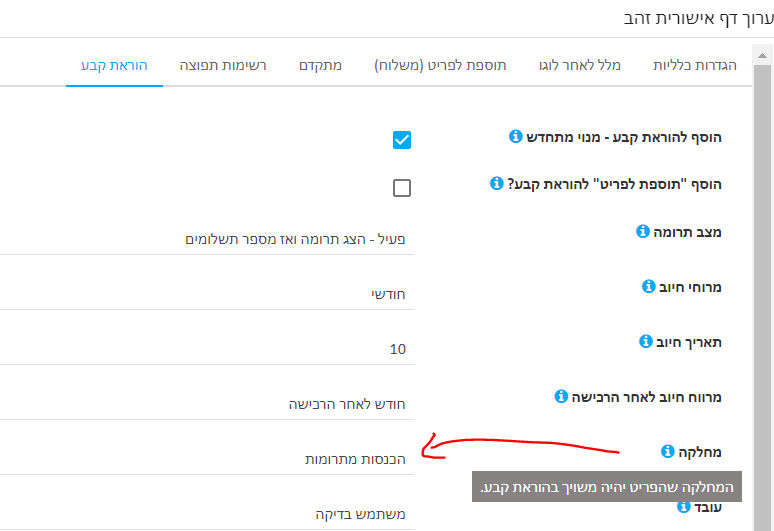The height and width of the screenshot is (531, 774).
Task: Check the הוסף "תוספת לפריט" להוראת קבע checkbox
Action: point(402,188)
